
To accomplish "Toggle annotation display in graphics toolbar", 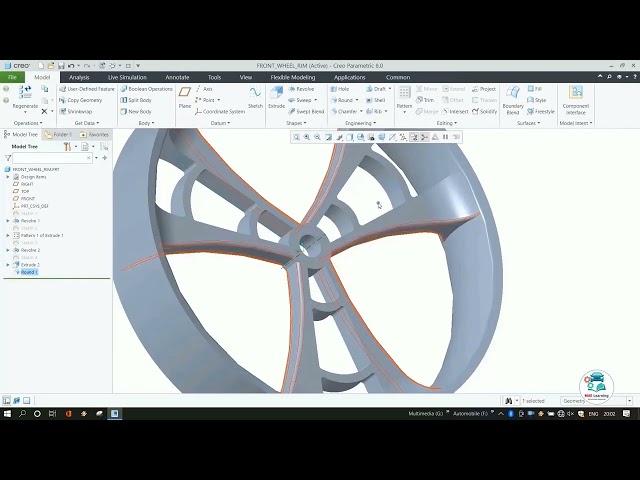I will click(x=414, y=137).
